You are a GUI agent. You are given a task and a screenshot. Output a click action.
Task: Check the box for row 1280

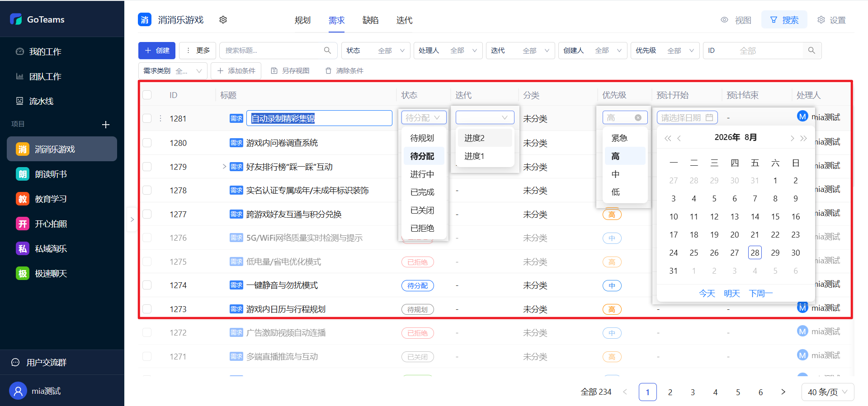147,143
